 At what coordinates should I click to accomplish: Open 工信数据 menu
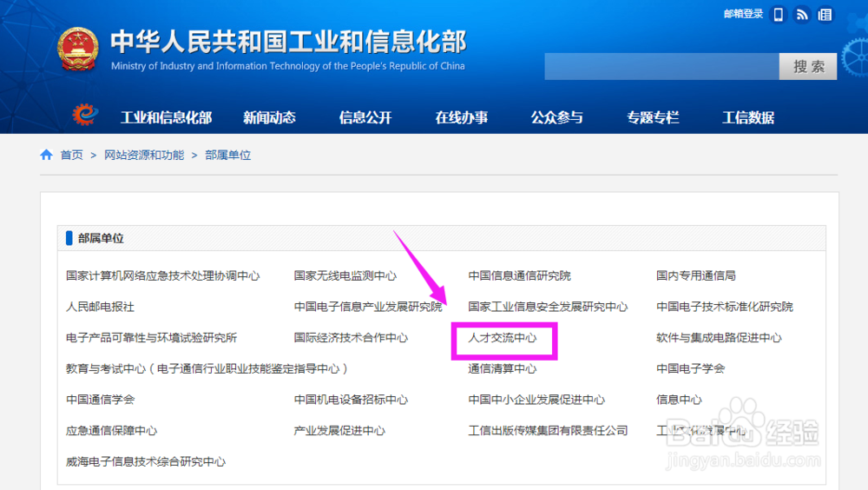point(748,117)
